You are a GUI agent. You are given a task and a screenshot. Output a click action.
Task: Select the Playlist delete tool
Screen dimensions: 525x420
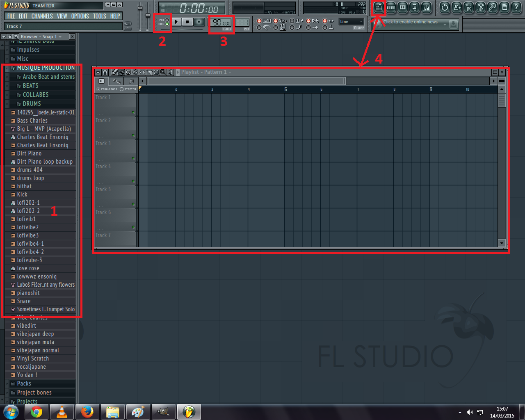click(128, 72)
